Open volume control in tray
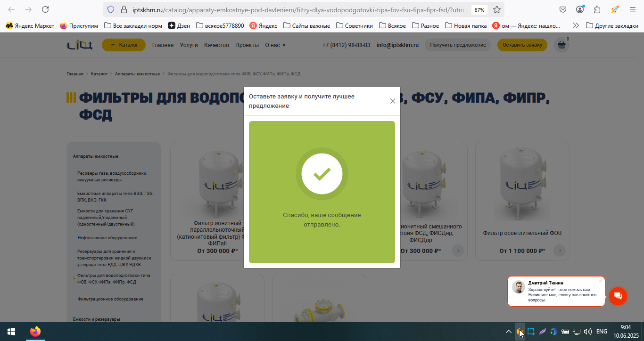Screen dimensions: 644x341 pos(587,332)
